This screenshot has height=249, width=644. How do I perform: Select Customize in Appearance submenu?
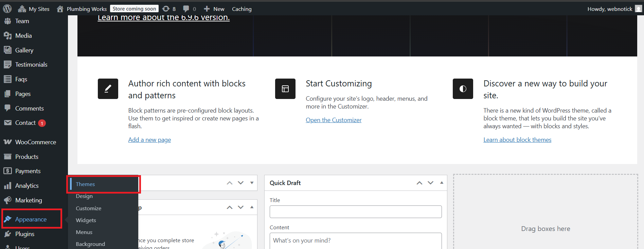coord(89,208)
